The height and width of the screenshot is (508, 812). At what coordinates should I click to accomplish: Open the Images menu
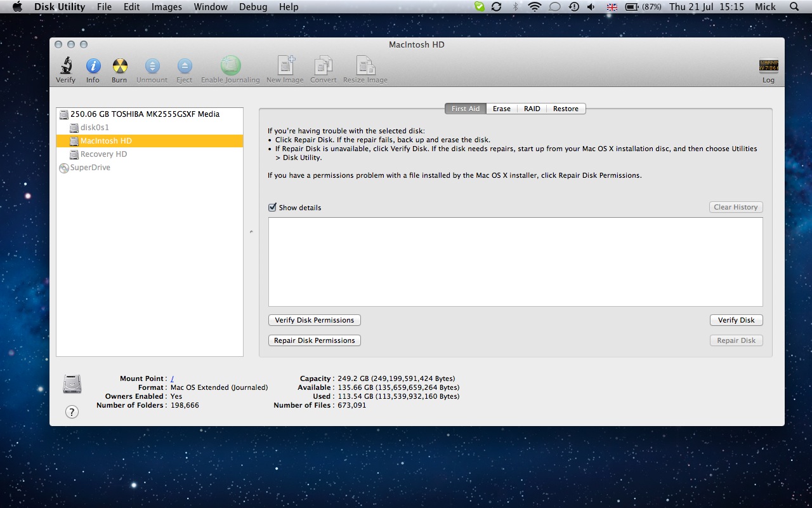[x=167, y=7]
